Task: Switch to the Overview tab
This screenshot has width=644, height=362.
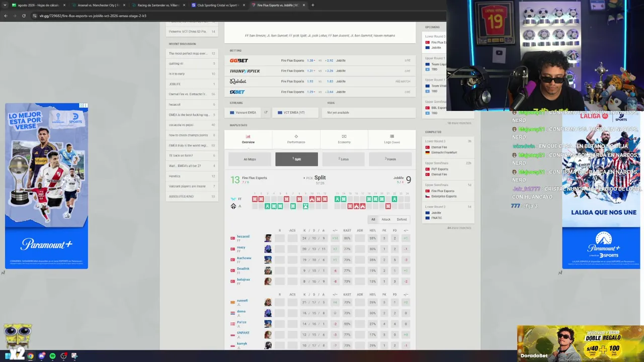Action: [248, 139]
